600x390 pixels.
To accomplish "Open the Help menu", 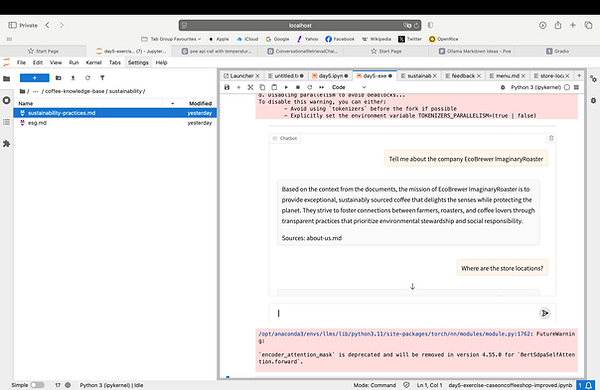I will tap(161, 62).
